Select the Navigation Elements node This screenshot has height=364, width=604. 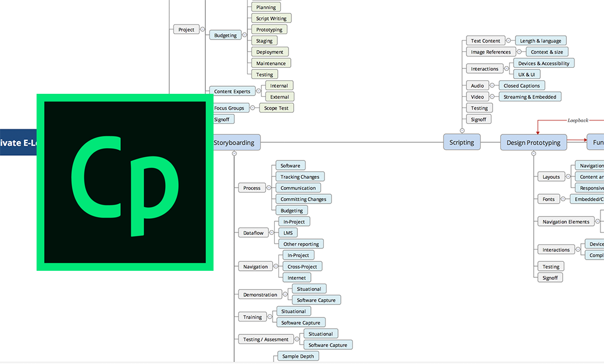tap(566, 221)
